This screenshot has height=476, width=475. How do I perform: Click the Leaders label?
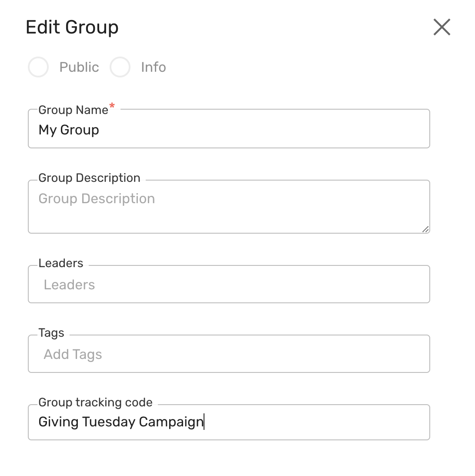61,263
